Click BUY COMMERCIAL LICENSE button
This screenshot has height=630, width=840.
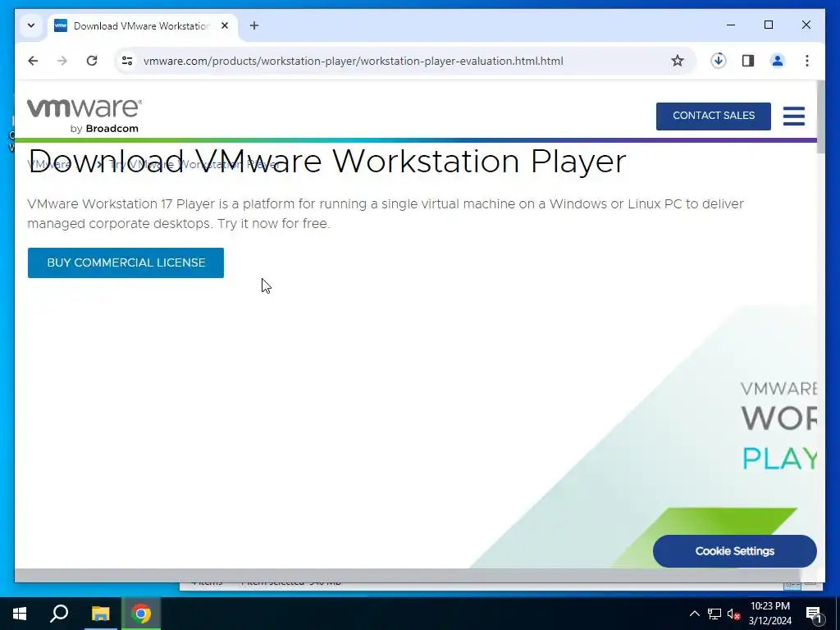(x=126, y=263)
